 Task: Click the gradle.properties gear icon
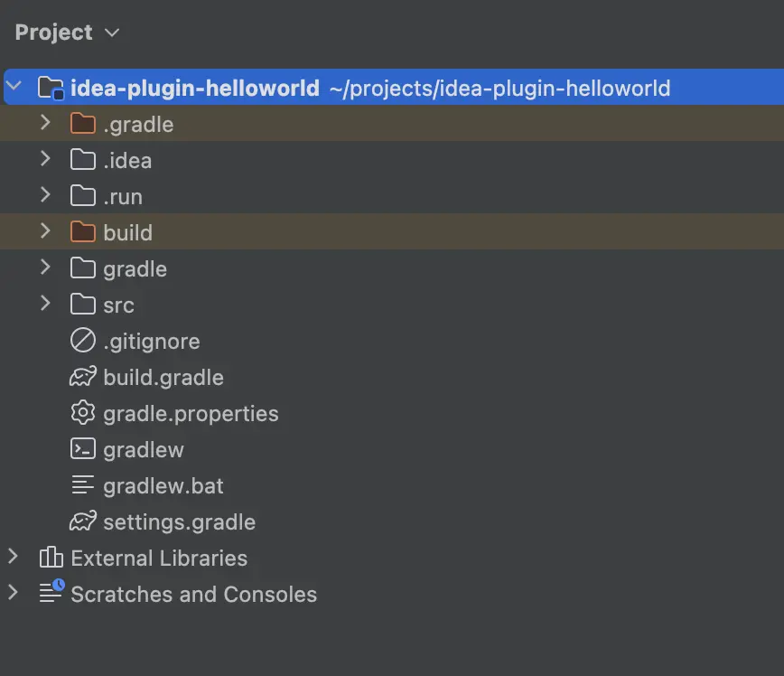82,413
